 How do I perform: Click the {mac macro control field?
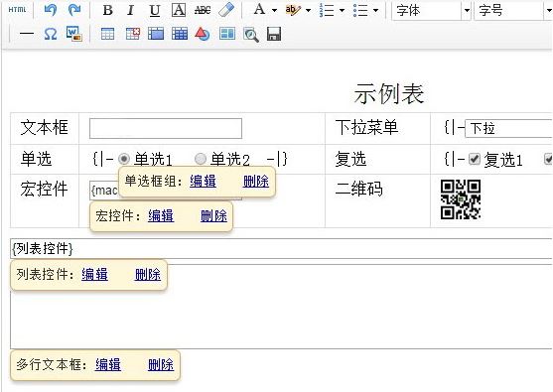click(x=103, y=191)
